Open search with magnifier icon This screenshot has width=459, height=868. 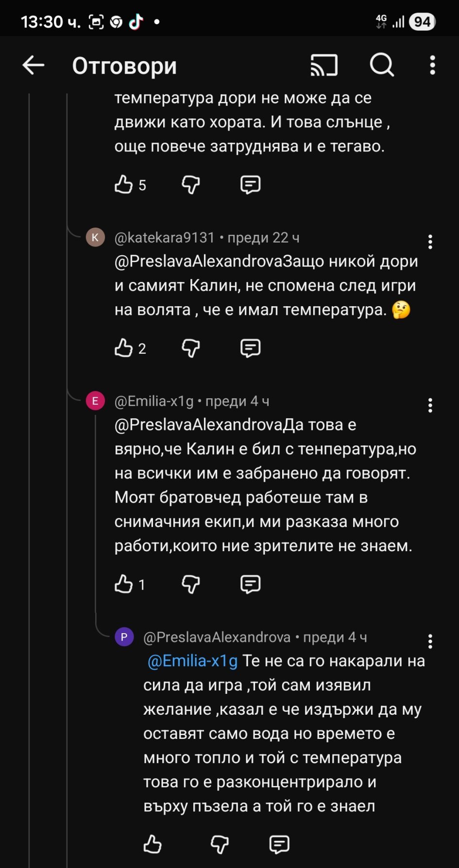coord(382,66)
